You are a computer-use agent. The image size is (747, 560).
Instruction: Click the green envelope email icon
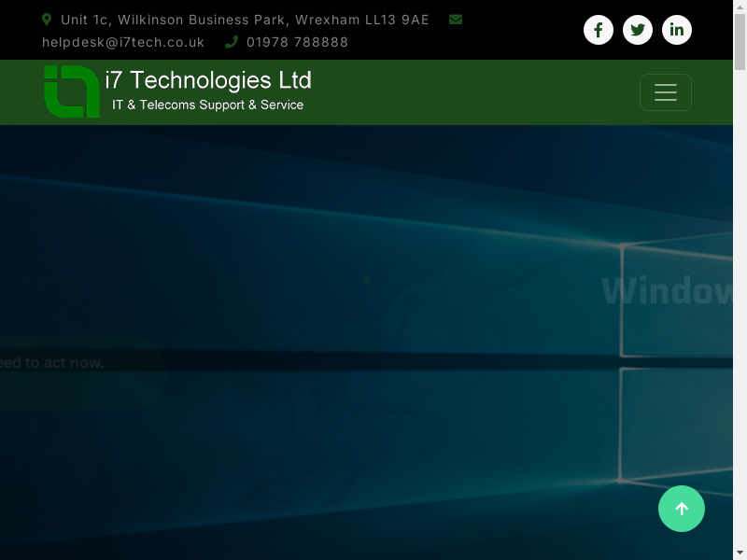coord(456,20)
